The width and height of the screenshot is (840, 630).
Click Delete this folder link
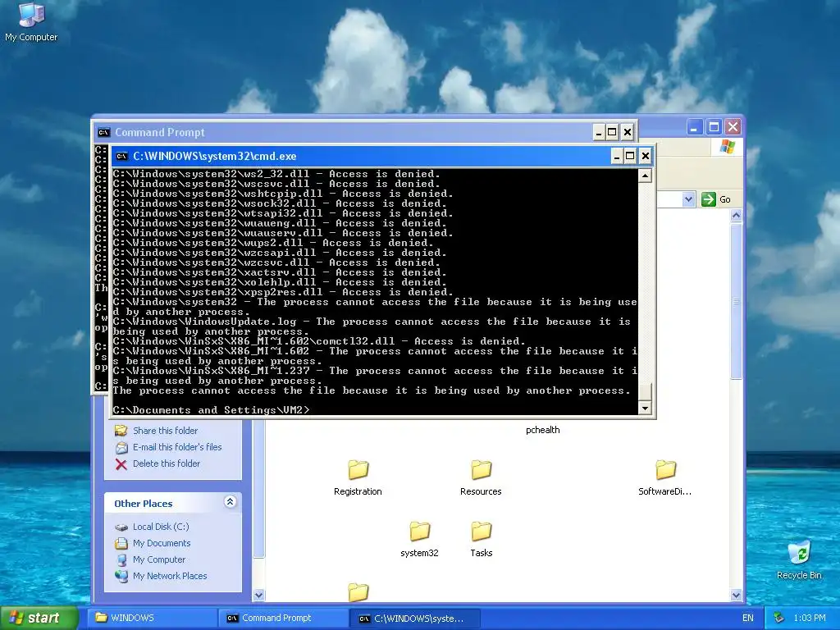167,463
